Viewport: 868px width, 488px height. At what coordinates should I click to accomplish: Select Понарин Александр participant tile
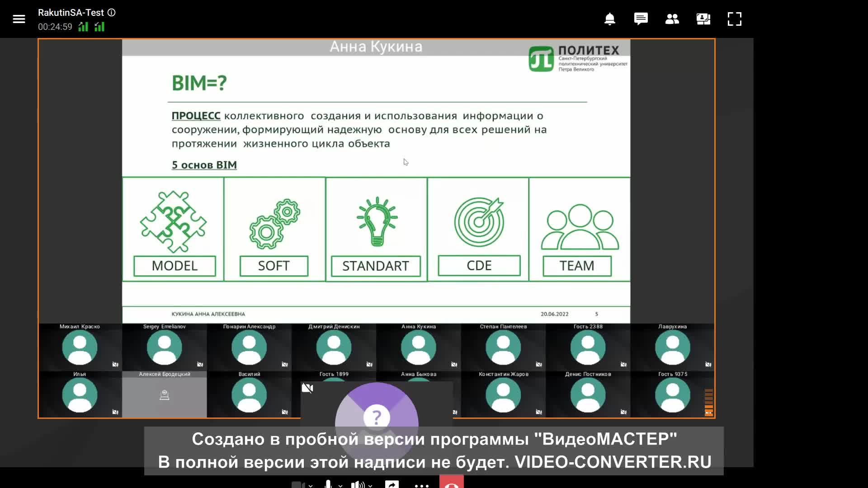tap(249, 347)
